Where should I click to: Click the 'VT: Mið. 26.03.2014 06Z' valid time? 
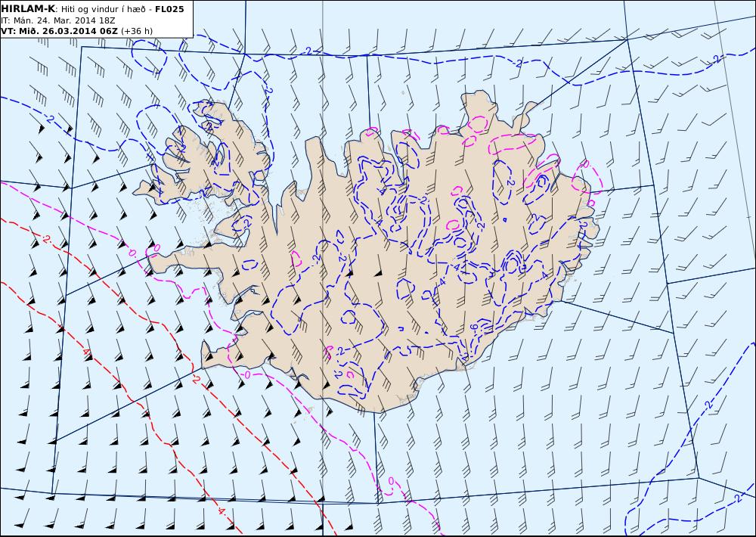(x=59, y=31)
